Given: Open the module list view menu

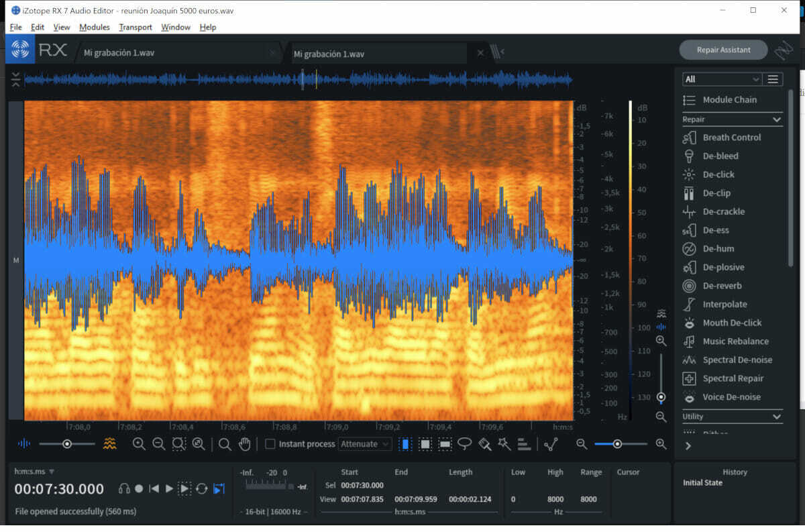Looking at the screenshot, I should pos(773,79).
